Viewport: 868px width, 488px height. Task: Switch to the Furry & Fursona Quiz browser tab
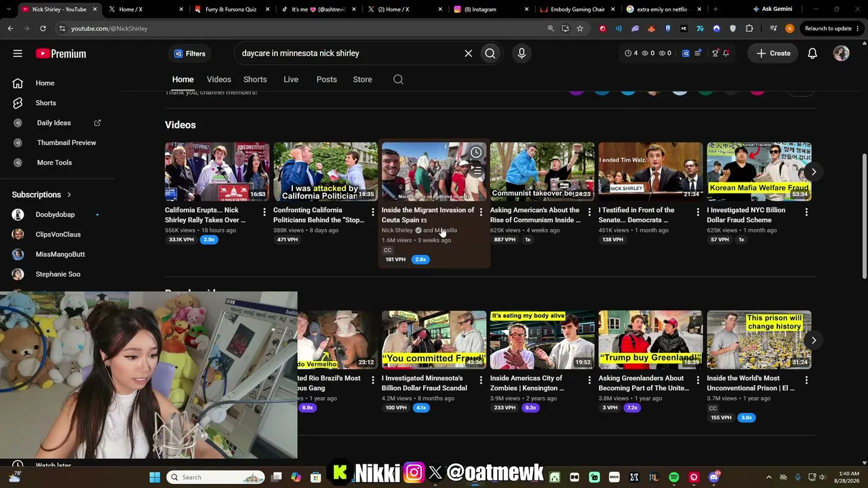(x=231, y=9)
